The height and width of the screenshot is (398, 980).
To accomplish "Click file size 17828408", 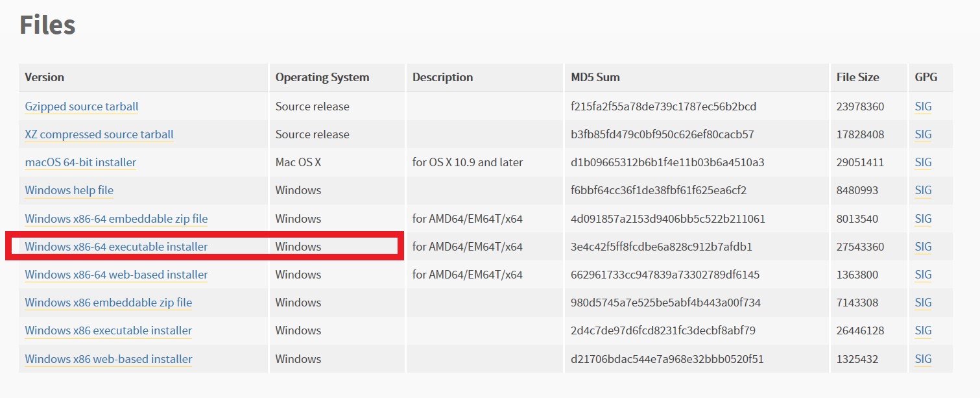I will pos(860,134).
